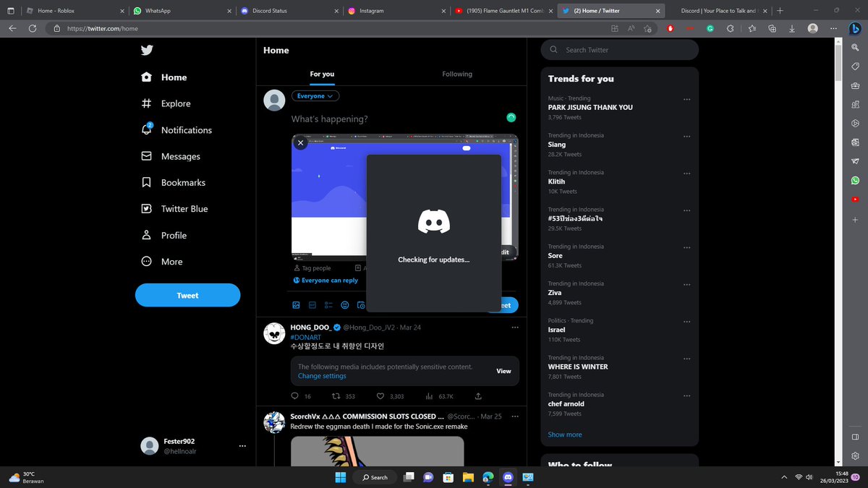868x488 pixels.
Task: Open browser Downloads icon
Action: pyautogui.click(x=792, y=28)
